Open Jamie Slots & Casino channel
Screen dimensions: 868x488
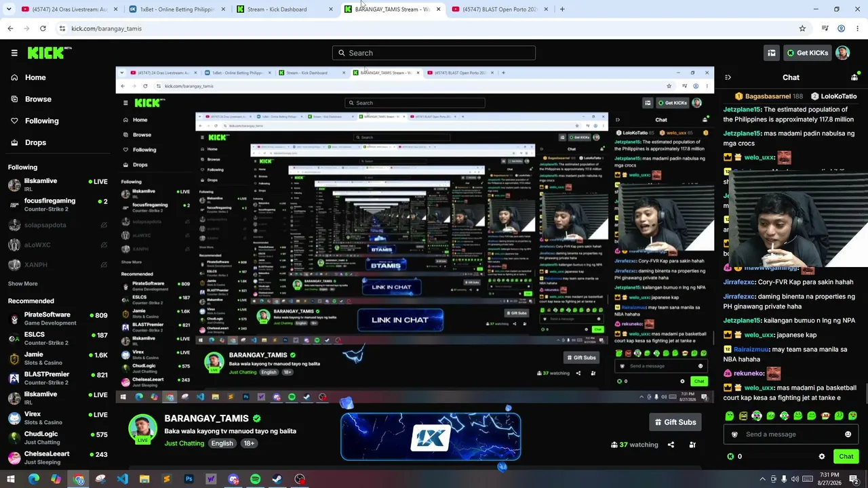(58, 359)
